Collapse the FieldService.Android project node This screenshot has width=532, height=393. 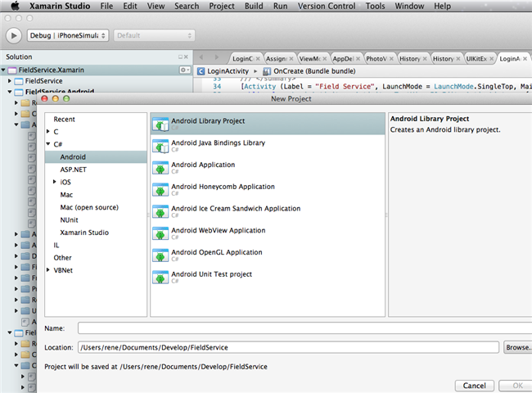coord(10,92)
